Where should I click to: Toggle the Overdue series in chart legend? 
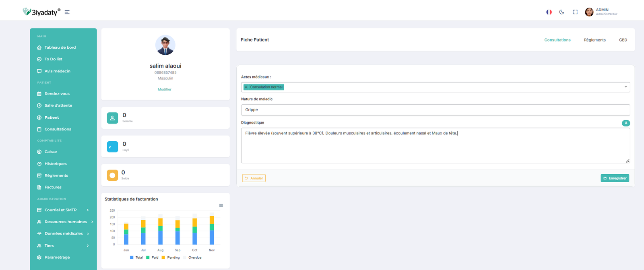192,258
